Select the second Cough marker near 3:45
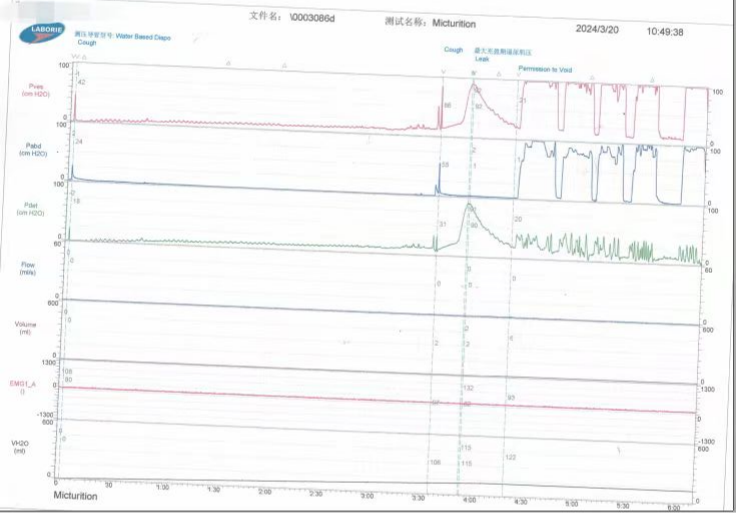Image resolution: width=736 pixels, height=513 pixels. click(453, 49)
